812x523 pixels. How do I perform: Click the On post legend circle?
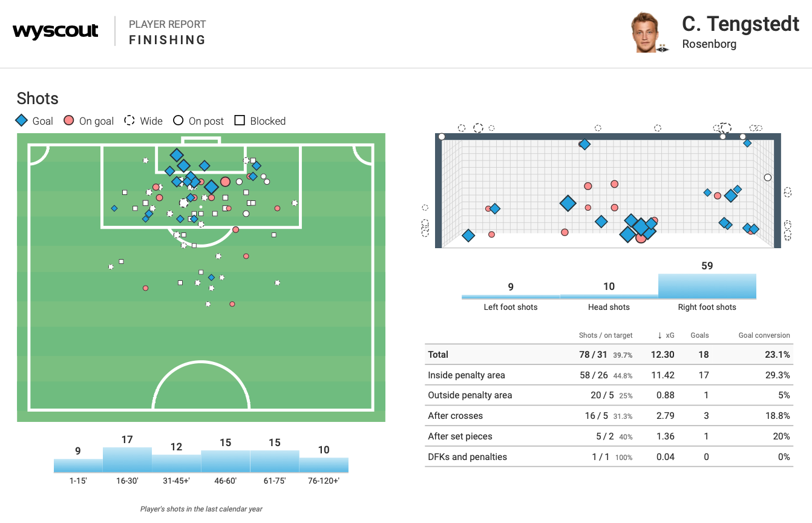point(178,120)
